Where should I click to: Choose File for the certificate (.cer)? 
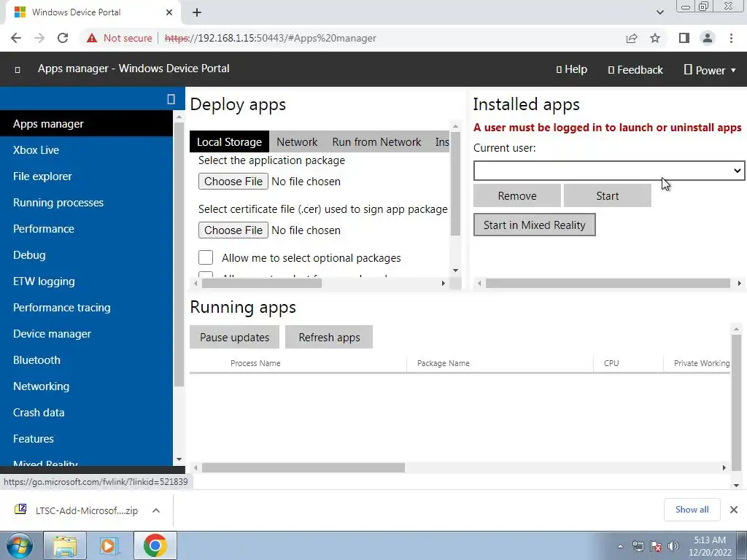tap(233, 230)
